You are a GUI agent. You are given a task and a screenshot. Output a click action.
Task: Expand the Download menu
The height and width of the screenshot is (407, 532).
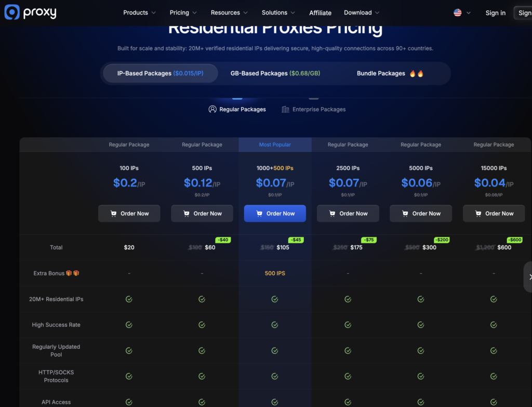362,12
